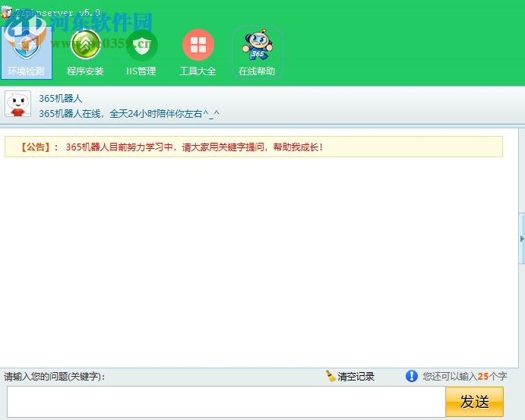Send the message with 发送 button
This screenshot has width=525, height=420.
pyautogui.click(x=474, y=402)
